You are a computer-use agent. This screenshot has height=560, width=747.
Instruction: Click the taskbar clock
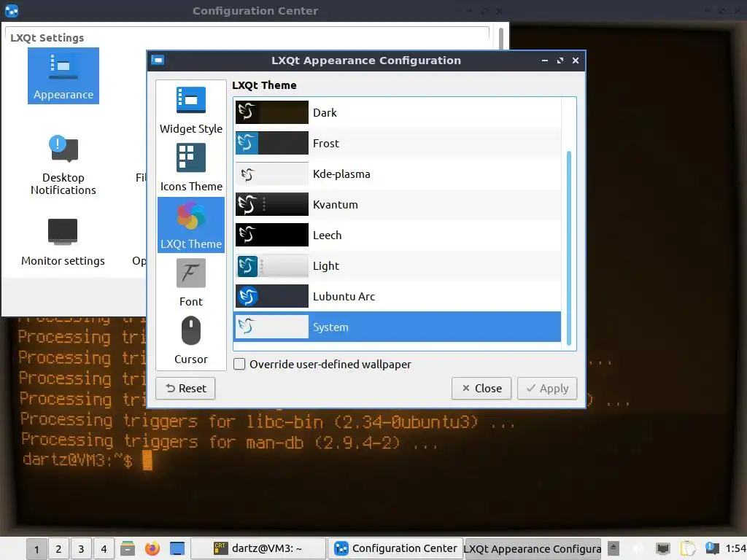(736, 548)
